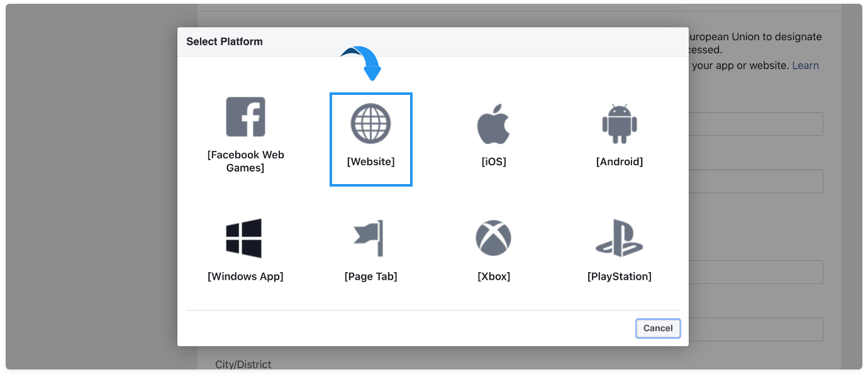Image resolution: width=868 pixels, height=377 pixels.
Task: Select the Xbox logo icon
Action: click(493, 238)
